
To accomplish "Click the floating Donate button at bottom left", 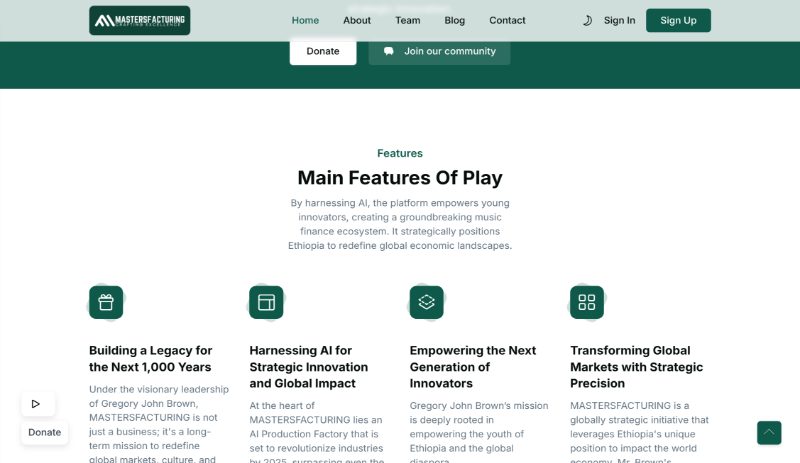I will click(x=44, y=432).
